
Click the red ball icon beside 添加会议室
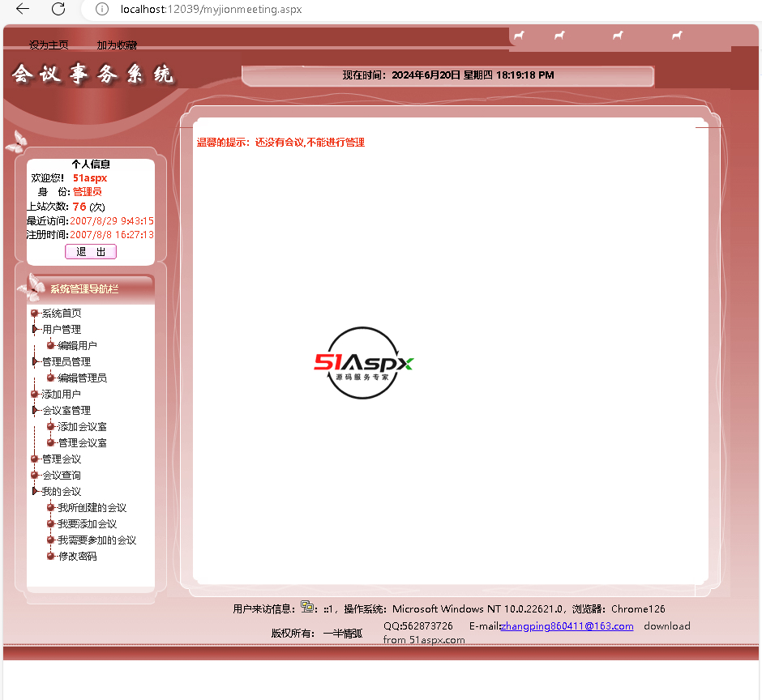(50, 426)
